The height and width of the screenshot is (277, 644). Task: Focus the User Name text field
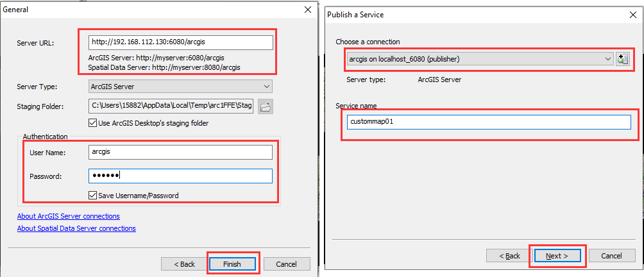pos(180,152)
